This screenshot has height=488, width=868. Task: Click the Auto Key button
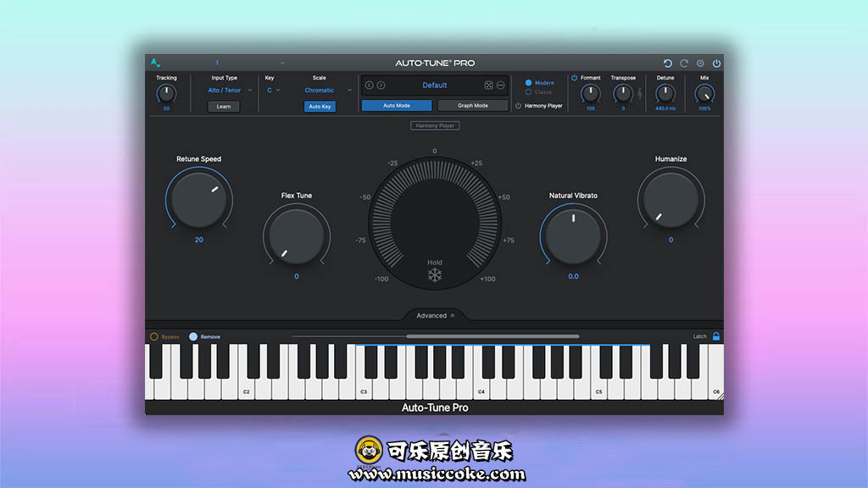(320, 106)
